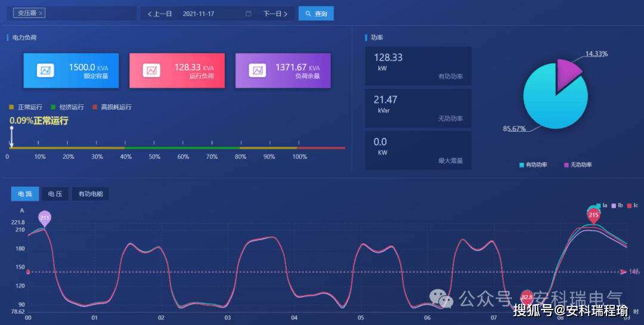Go to previous day 上一日
Screen dimensions: 644x325
[x=160, y=14]
